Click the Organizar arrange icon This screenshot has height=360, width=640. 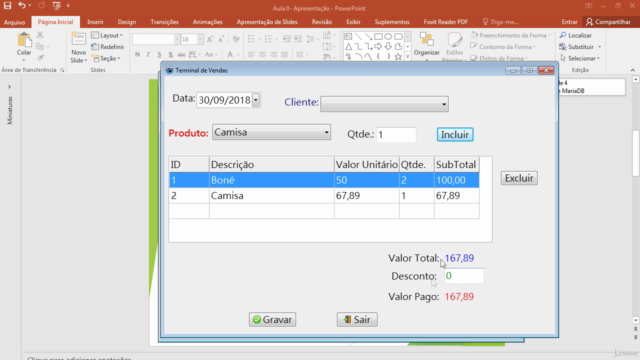[x=427, y=40]
